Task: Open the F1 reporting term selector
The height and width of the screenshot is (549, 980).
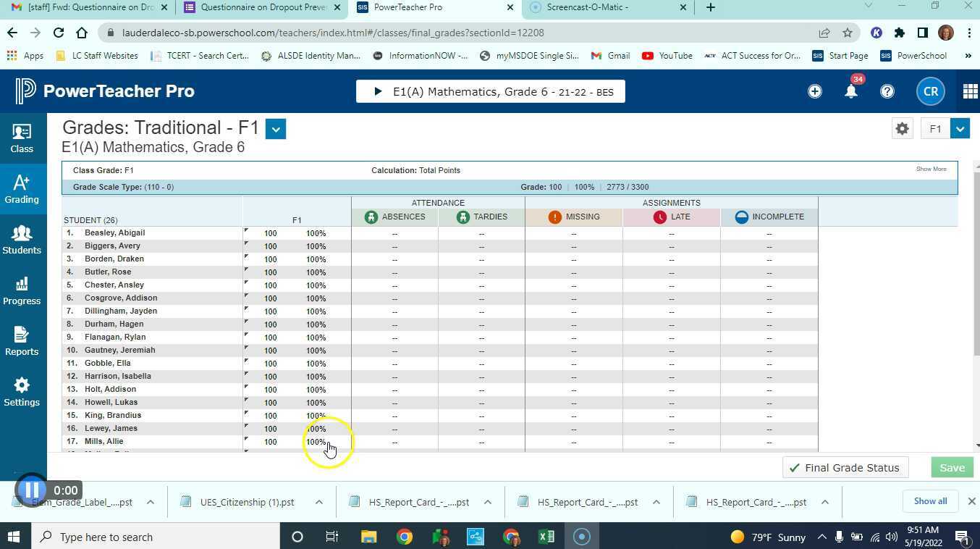Action: [960, 128]
